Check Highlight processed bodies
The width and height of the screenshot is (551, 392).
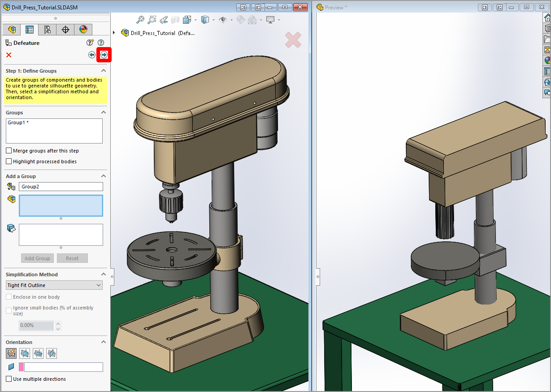(x=9, y=161)
